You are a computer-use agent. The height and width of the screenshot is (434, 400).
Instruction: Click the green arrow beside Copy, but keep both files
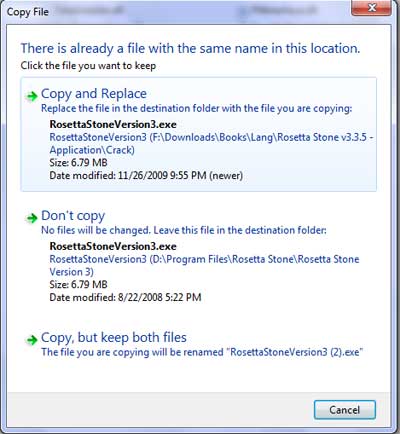pyautogui.click(x=32, y=340)
